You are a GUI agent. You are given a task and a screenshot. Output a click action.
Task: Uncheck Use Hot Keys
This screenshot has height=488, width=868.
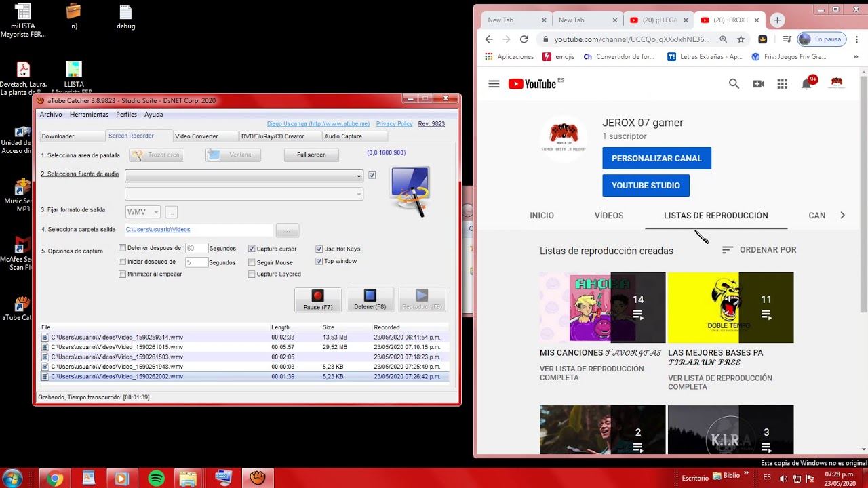click(x=319, y=249)
